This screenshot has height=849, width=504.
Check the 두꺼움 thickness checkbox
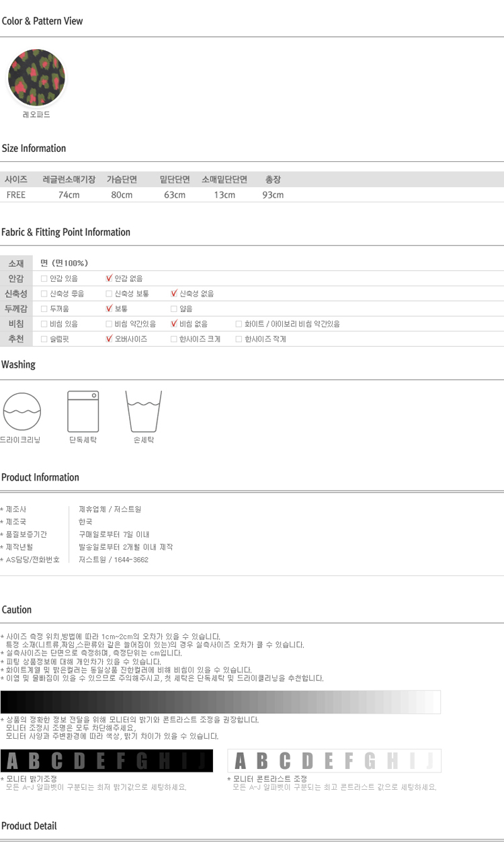[44, 309]
